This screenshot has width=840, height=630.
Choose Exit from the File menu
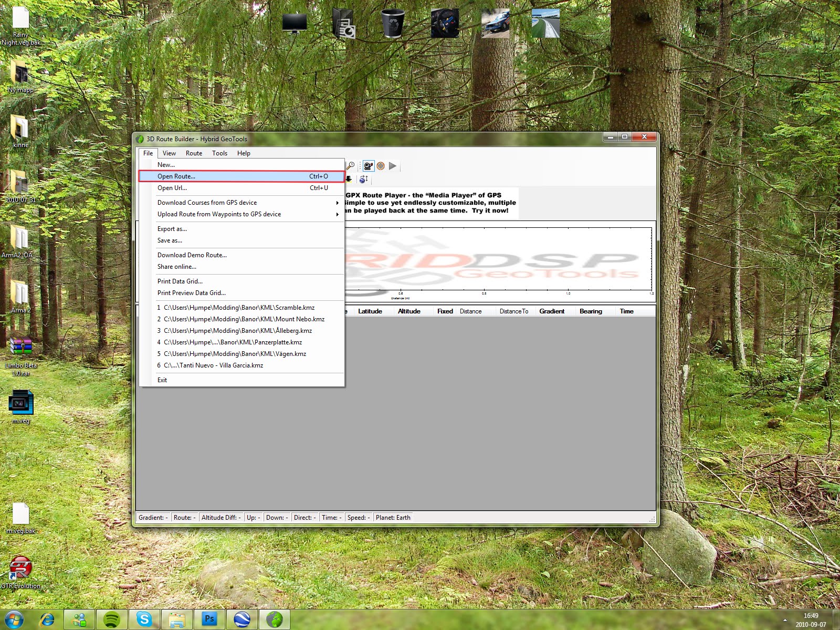[241, 380]
